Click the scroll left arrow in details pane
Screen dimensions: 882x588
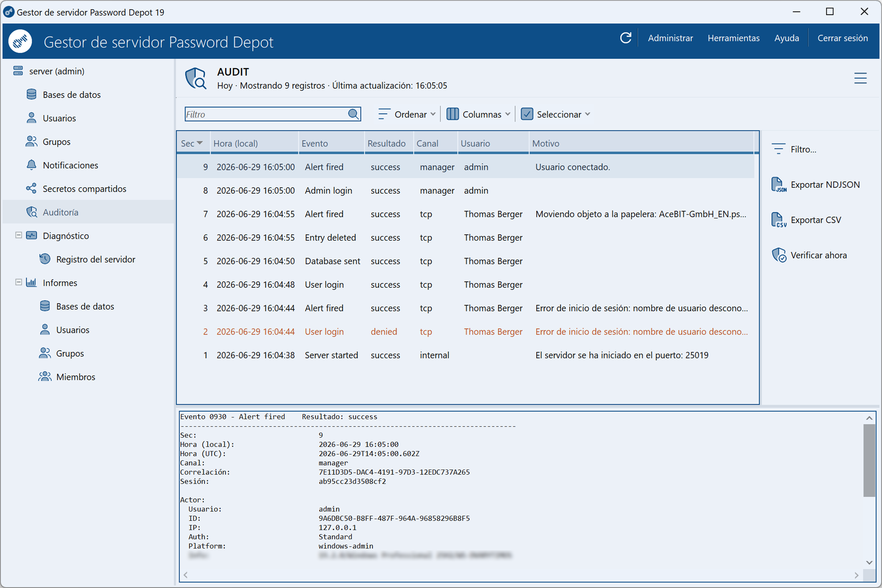pyautogui.click(x=186, y=575)
